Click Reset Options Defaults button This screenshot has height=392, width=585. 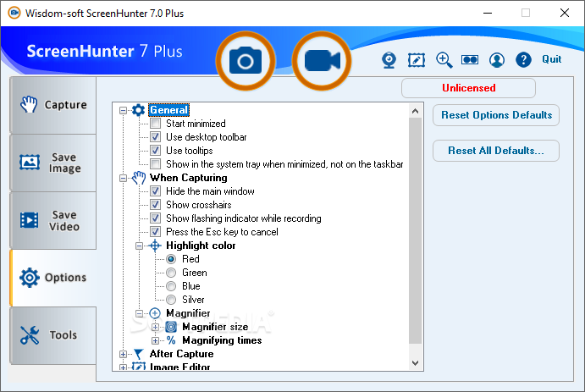click(x=496, y=115)
